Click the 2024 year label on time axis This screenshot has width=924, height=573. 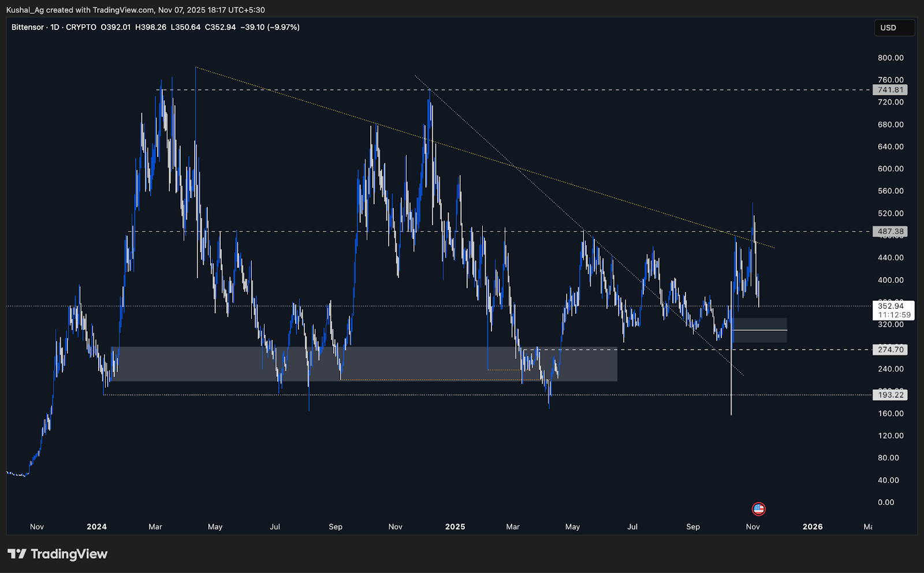(96, 526)
